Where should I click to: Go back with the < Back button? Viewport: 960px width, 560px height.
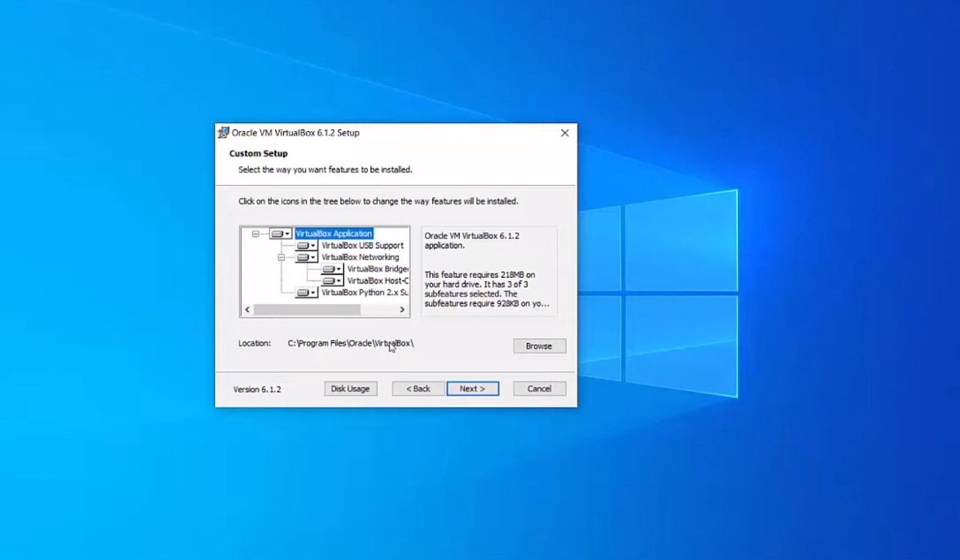pos(418,389)
